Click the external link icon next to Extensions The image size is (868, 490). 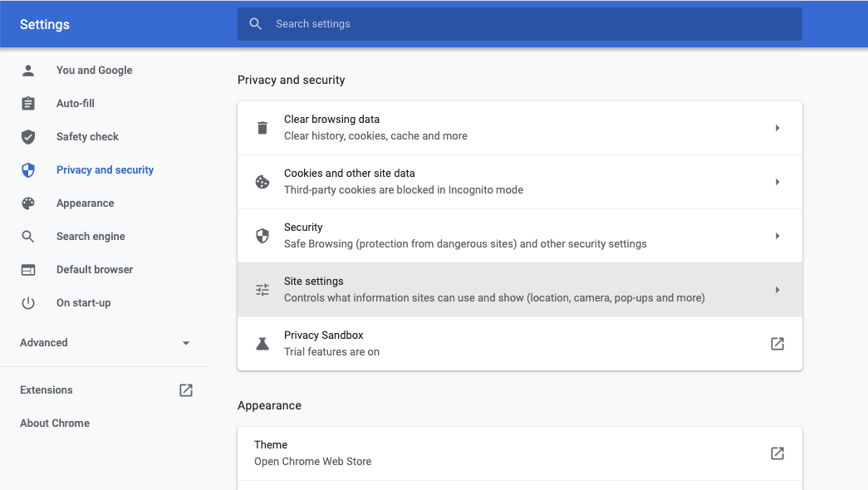tap(186, 390)
